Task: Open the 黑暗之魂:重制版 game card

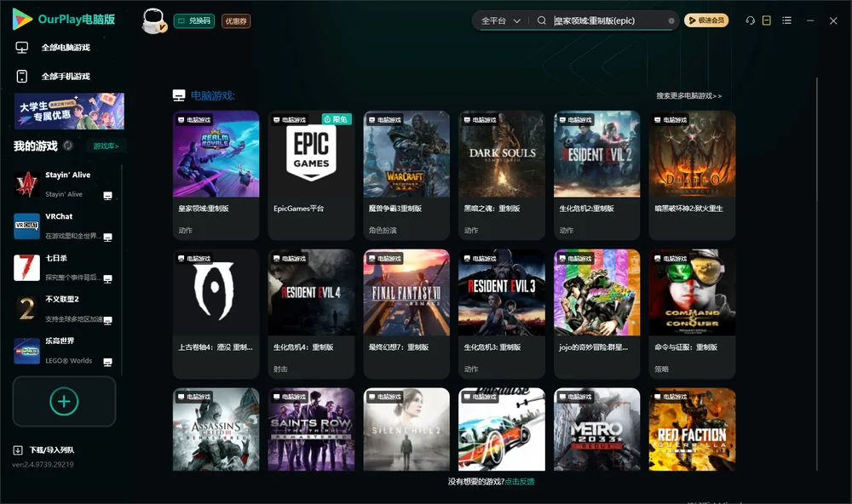Action: pyautogui.click(x=502, y=175)
